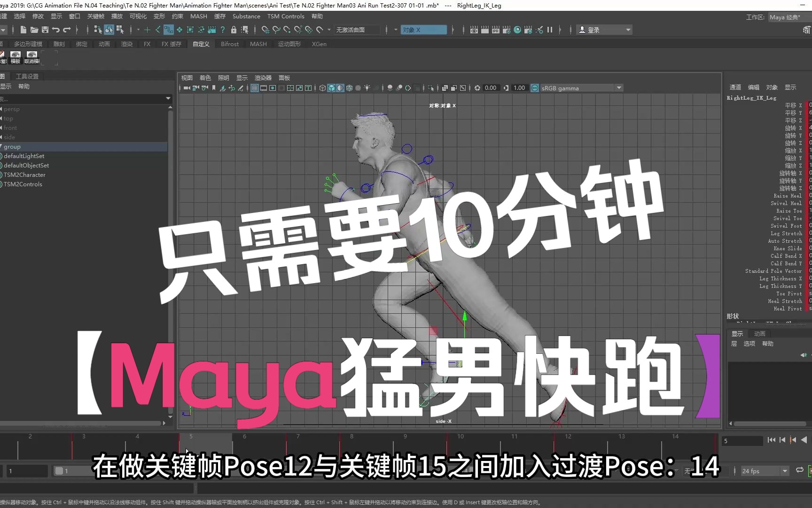Click the 取消模 eye shelf button
The height and width of the screenshot is (508, 812).
[x=32, y=57]
